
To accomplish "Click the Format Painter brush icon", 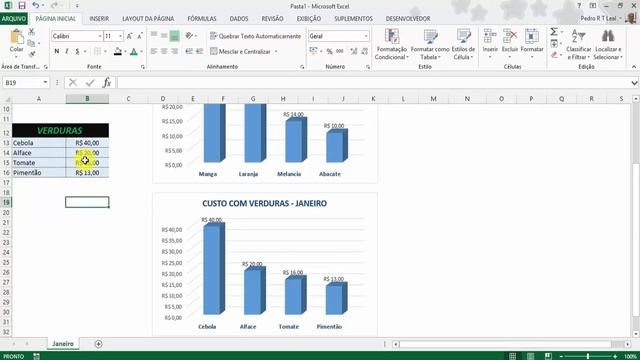I will (x=31, y=54).
